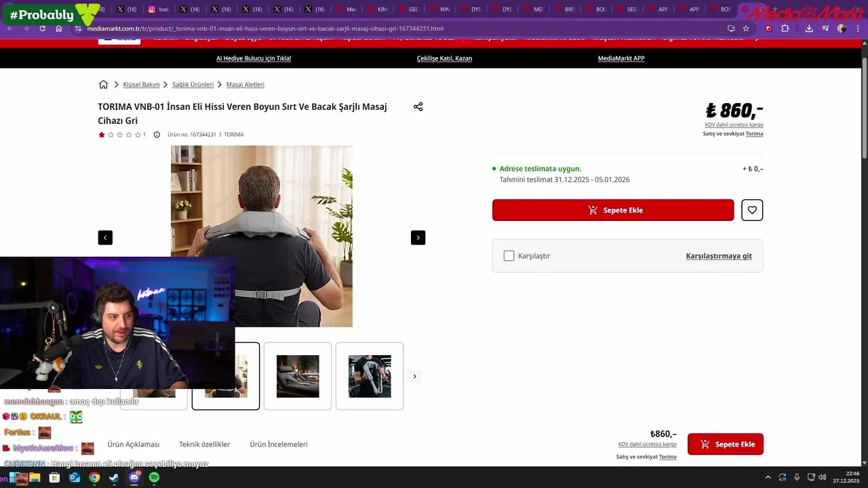Click the volume speaker tray icon

point(823,477)
